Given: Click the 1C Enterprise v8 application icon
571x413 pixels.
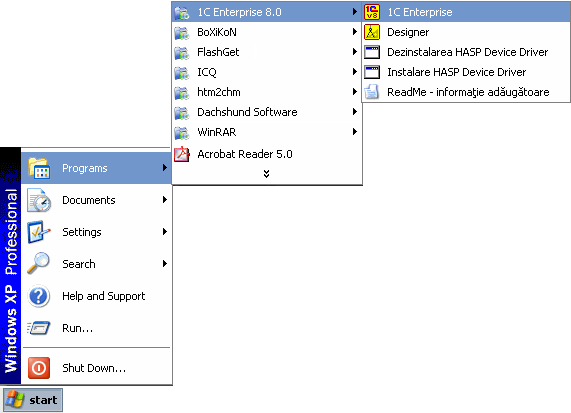Looking at the screenshot, I should [x=372, y=12].
